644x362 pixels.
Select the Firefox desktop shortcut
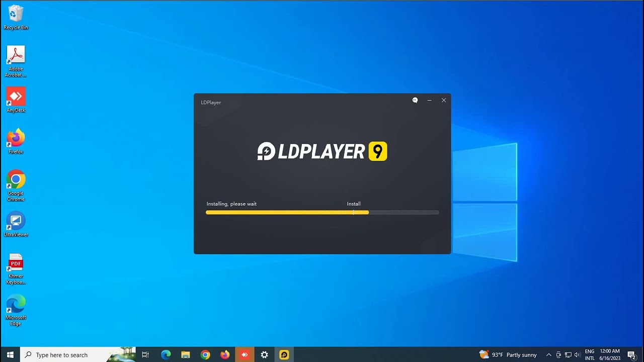16,141
